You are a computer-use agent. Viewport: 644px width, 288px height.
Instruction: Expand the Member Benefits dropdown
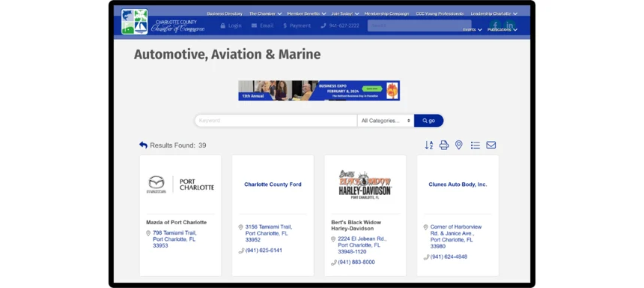[x=306, y=13]
